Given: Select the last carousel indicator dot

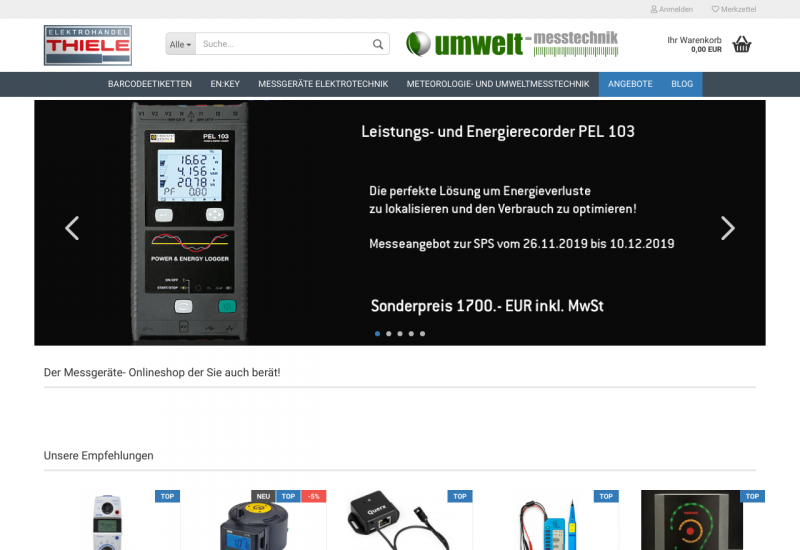Looking at the screenshot, I should tap(422, 333).
